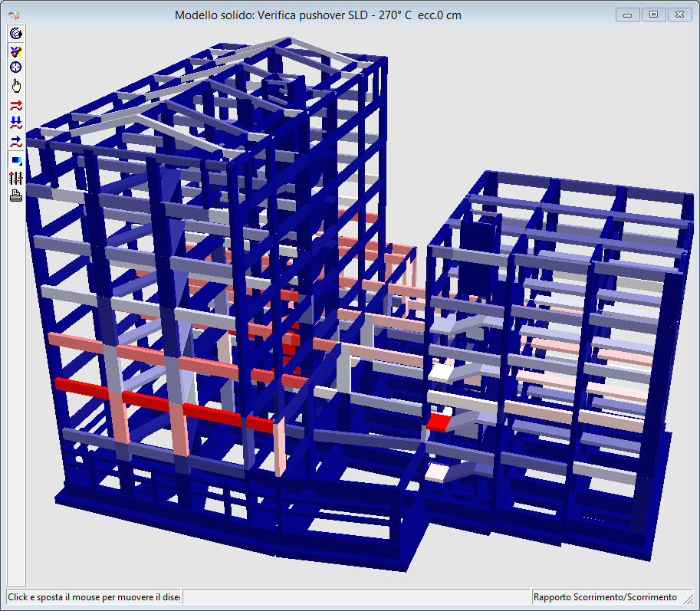Click the resize grip at window corner

click(692, 603)
